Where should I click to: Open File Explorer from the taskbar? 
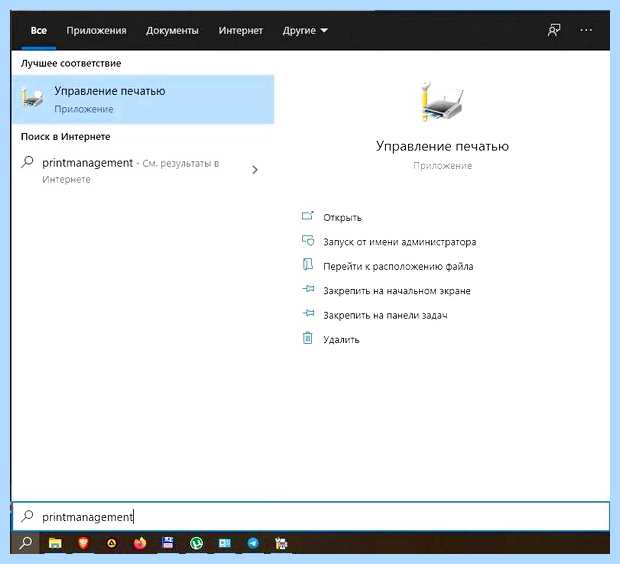pos(55,543)
